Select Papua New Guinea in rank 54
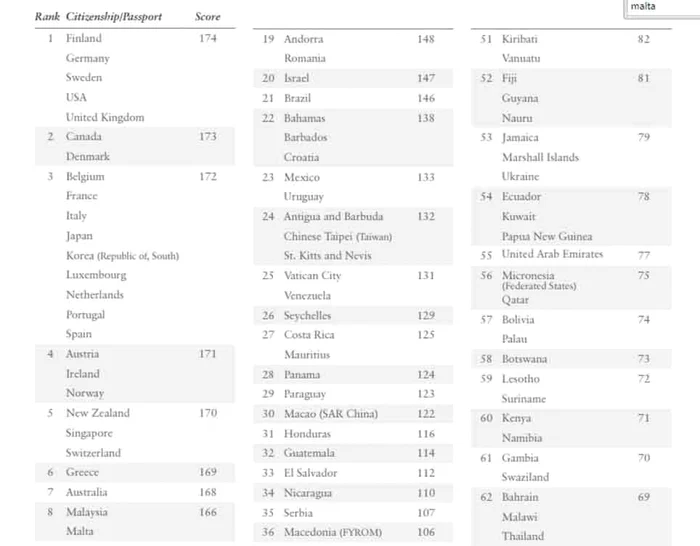The image size is (700, 546). 547,236
